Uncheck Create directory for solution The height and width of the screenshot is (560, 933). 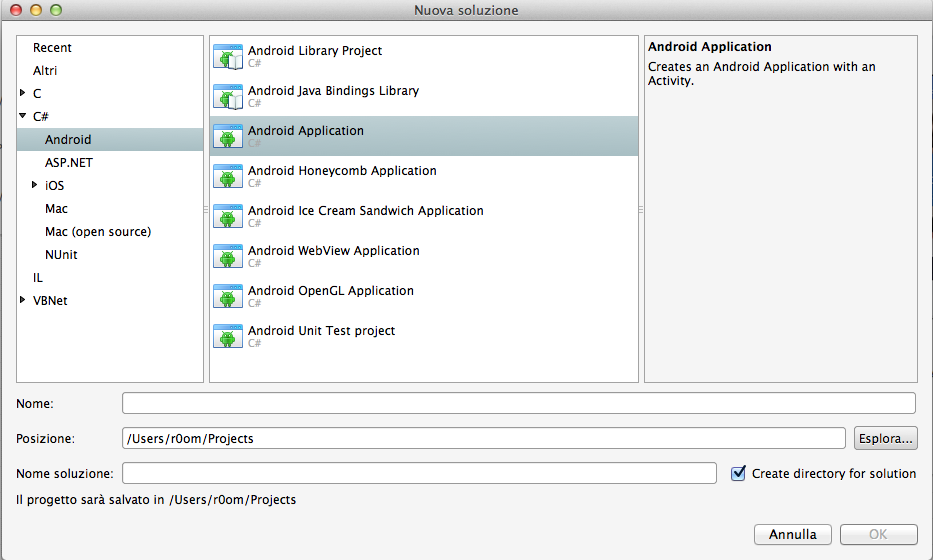[x=738, y=473]
